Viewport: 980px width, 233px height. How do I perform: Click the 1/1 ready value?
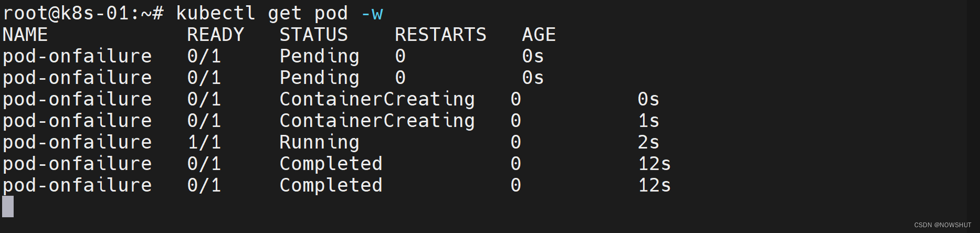click(204, 142)
